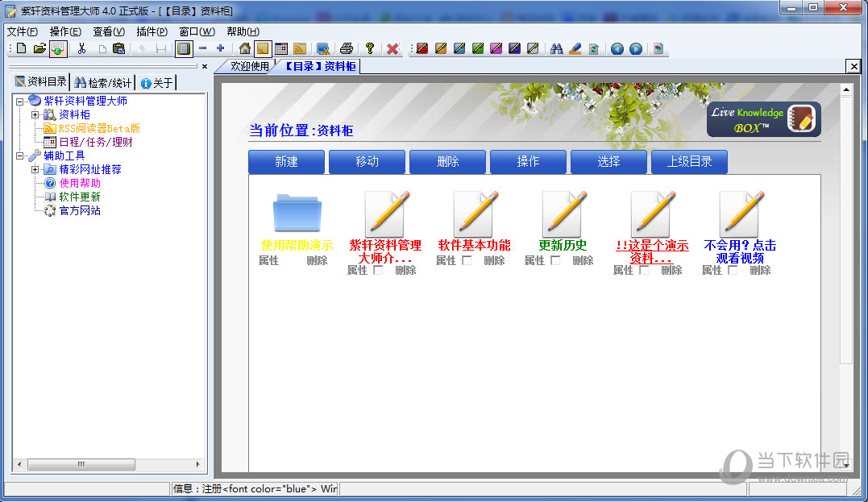Collapse the 辅助工具 tree node
Image resolution: width=868 pixels, height=502 pixels.
(x=20, y=156)
